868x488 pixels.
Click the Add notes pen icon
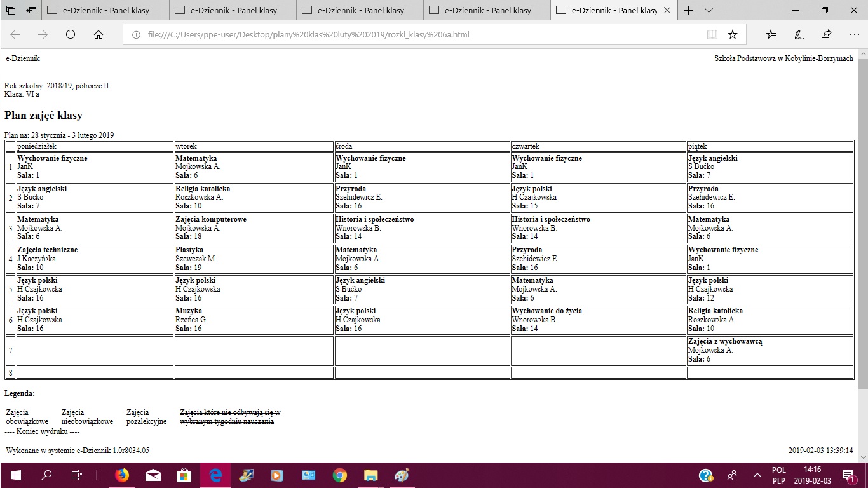[799, 35]
